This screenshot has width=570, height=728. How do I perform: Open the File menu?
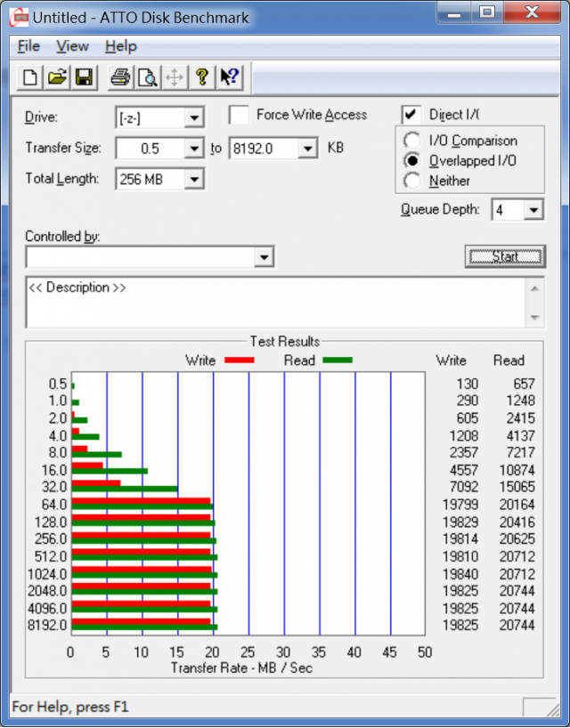(28, 46)
